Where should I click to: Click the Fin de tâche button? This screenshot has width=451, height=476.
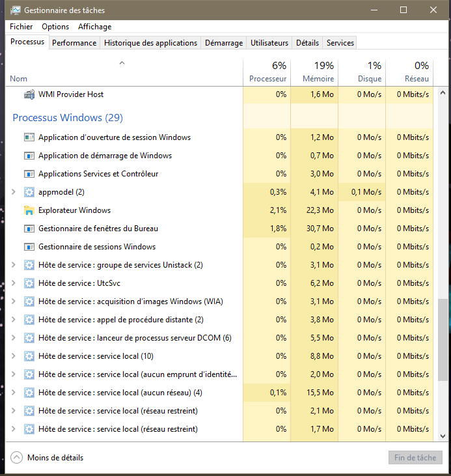415,458
